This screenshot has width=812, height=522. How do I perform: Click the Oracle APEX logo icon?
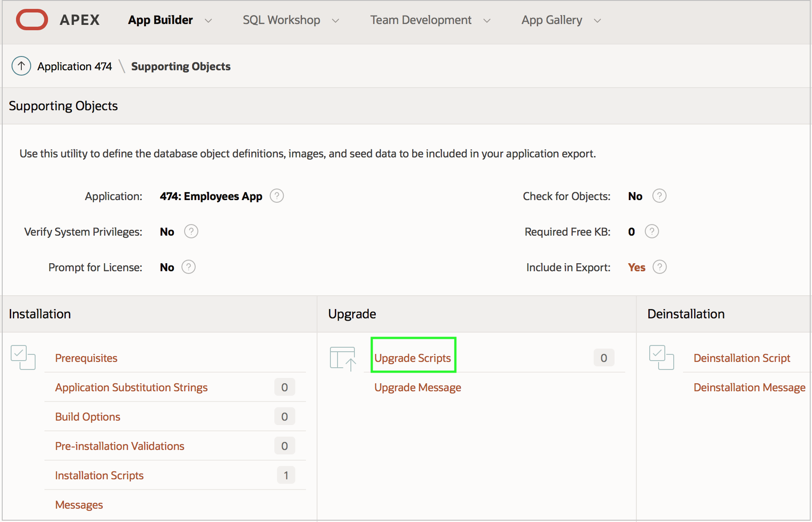coord(32,20)
